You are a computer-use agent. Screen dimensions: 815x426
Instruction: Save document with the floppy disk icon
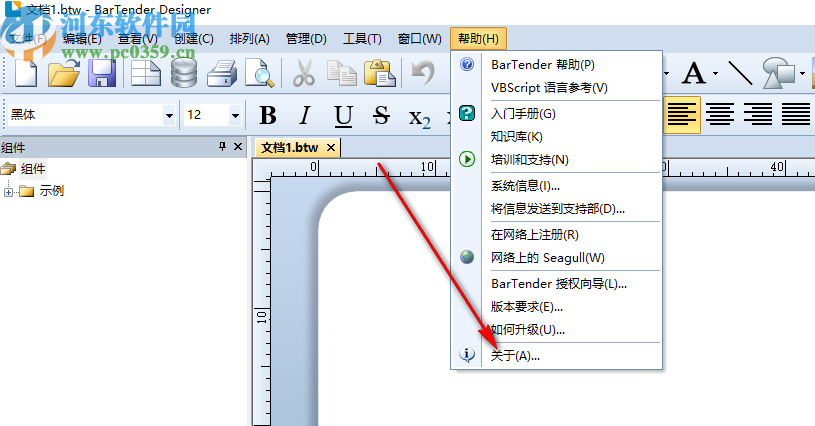(102, 73)
